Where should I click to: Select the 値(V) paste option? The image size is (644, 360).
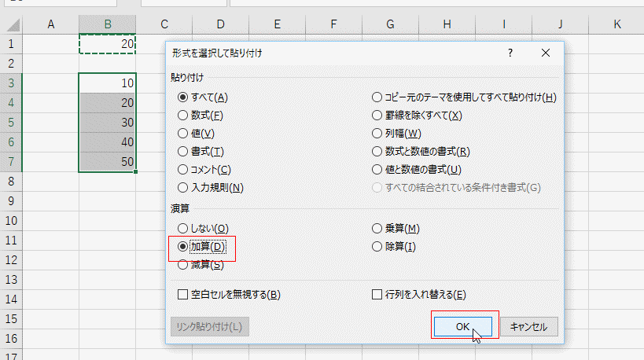pyautogui.click(x=183, y=134)
